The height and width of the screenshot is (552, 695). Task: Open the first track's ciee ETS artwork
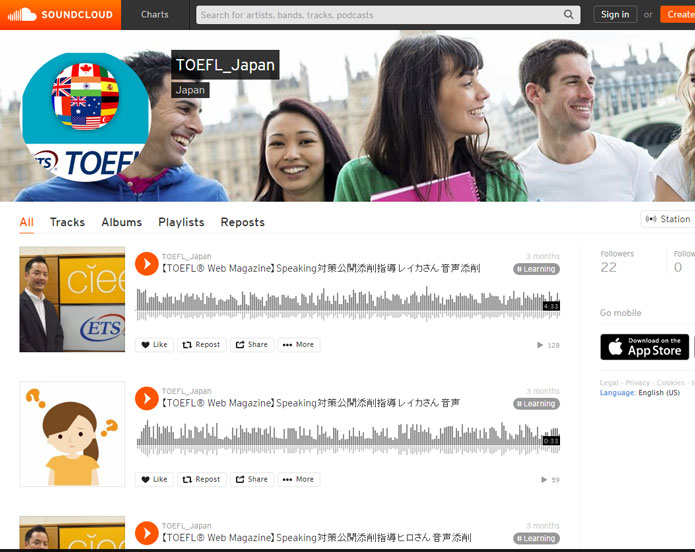tap(72, 299)
